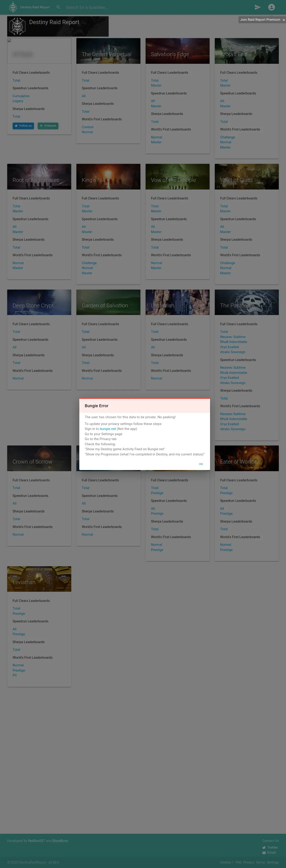
Task: Open the Settings footer link
Action: pos(273,863)
